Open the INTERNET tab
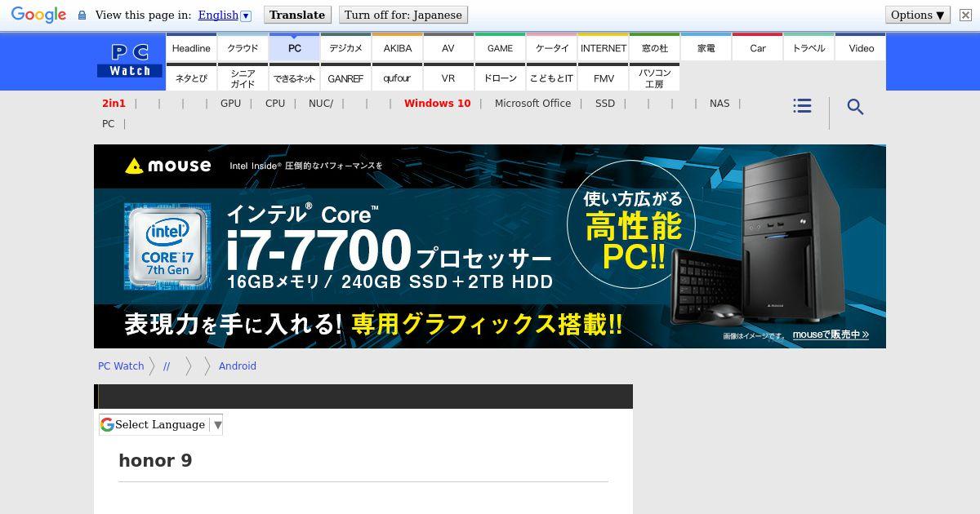Screen dimensions: 980x514 pos(603,47)
